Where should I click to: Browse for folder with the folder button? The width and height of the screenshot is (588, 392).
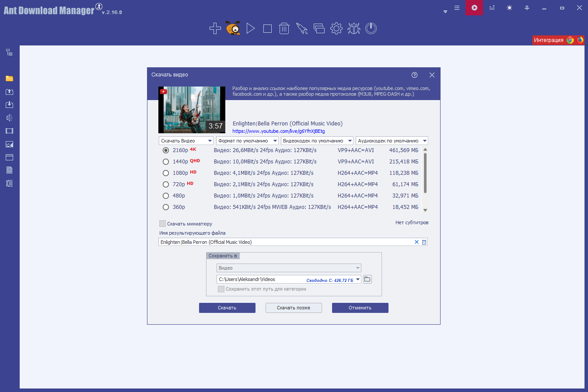(367, 279)
